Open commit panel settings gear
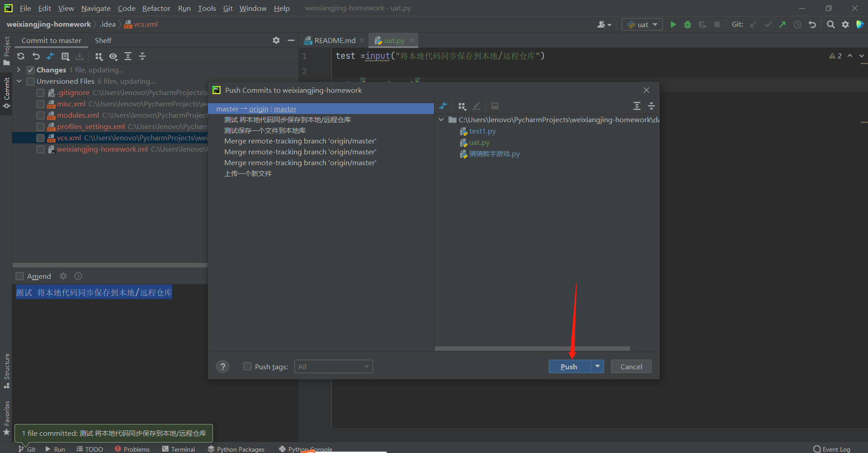868x453 pixels. pos(276,40)
